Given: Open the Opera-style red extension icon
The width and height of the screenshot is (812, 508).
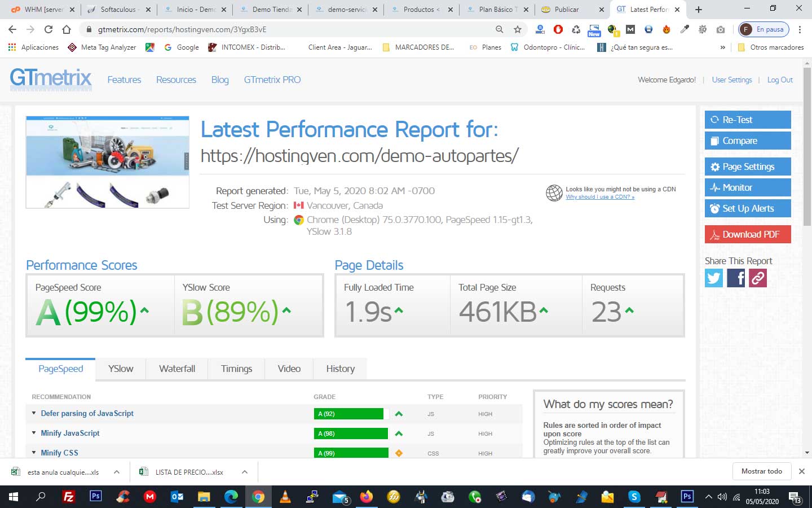Looking at the screenshot, I should tap(558, 29).
